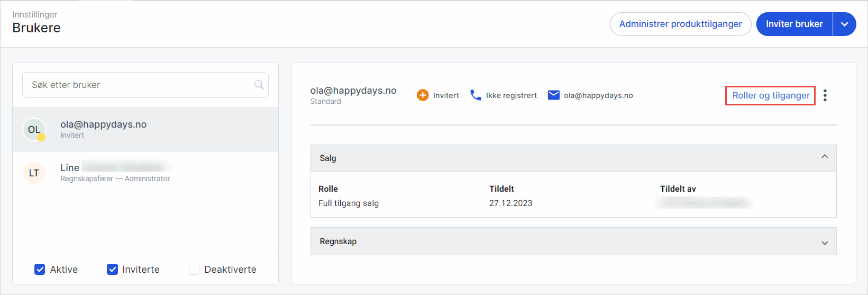Click the search magnifier icon
868x295 pixels.
(x=259, y=85)
